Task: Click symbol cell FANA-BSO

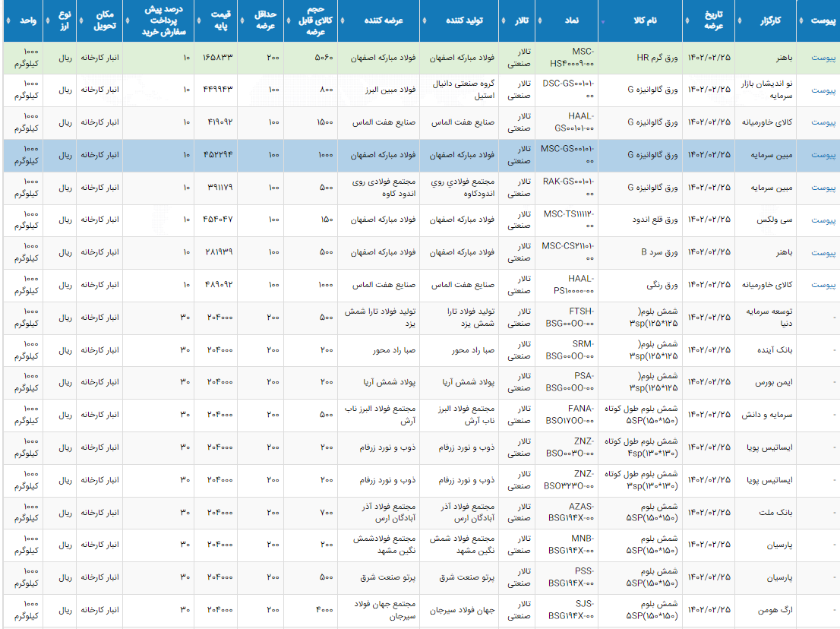Action: click(x=567, y=416)
